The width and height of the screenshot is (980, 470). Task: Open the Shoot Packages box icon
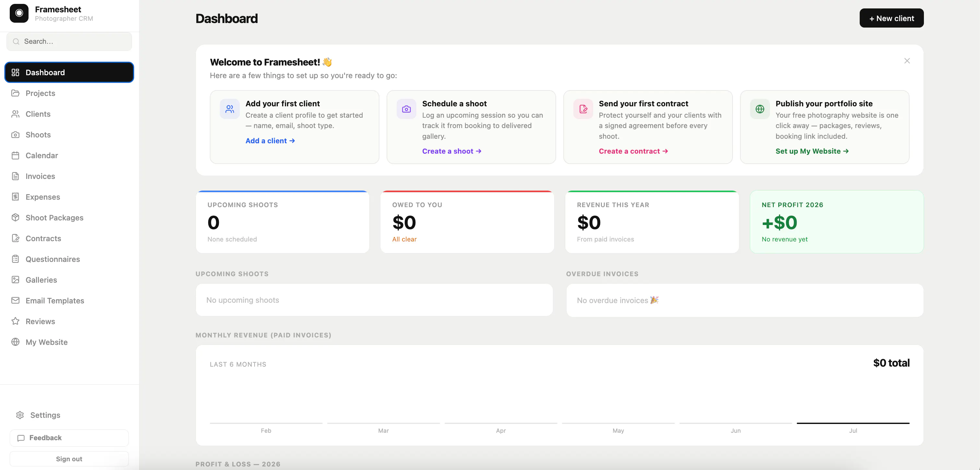coord(15,217)
